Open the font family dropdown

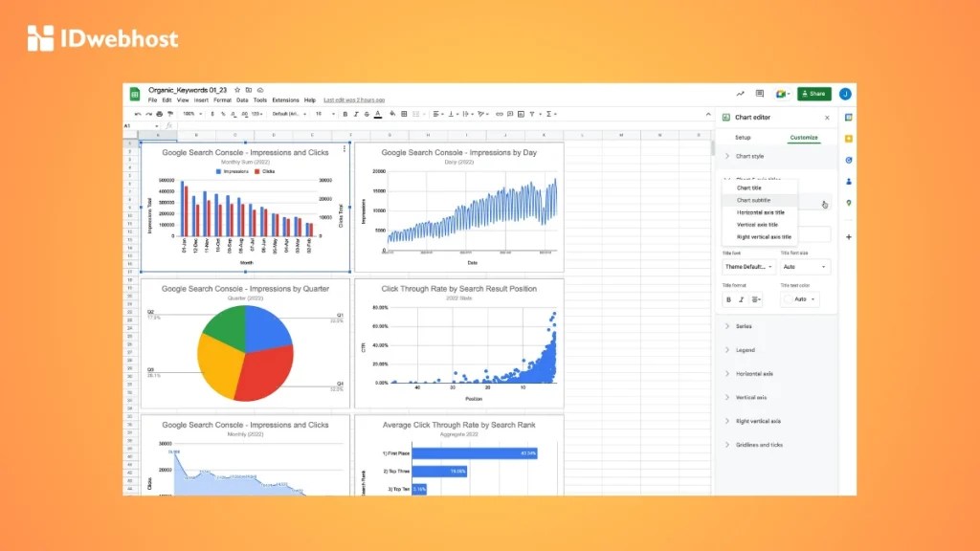pyautogui.click(x=289, y=115)
